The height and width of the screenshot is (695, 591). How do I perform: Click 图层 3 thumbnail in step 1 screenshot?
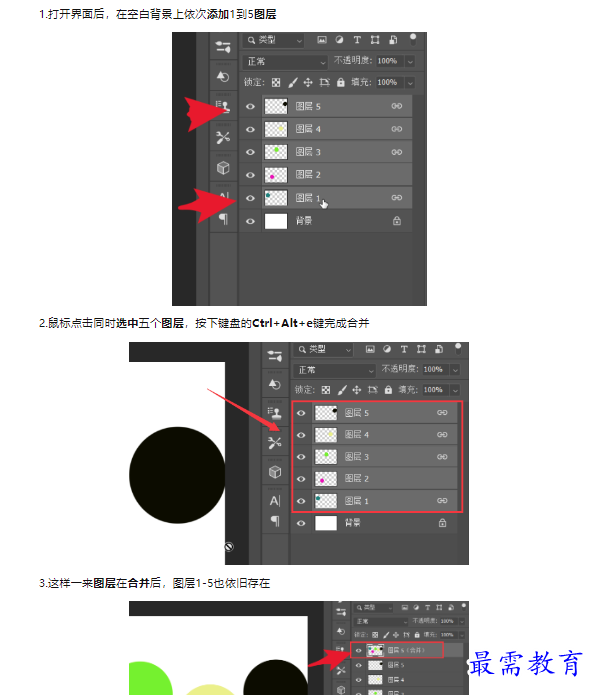coord(276,152)
